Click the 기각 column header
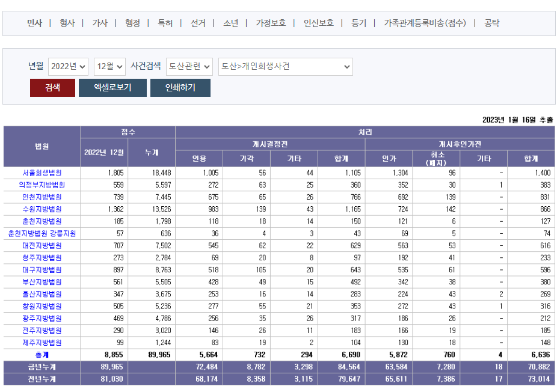 click(x=247, y=159)
